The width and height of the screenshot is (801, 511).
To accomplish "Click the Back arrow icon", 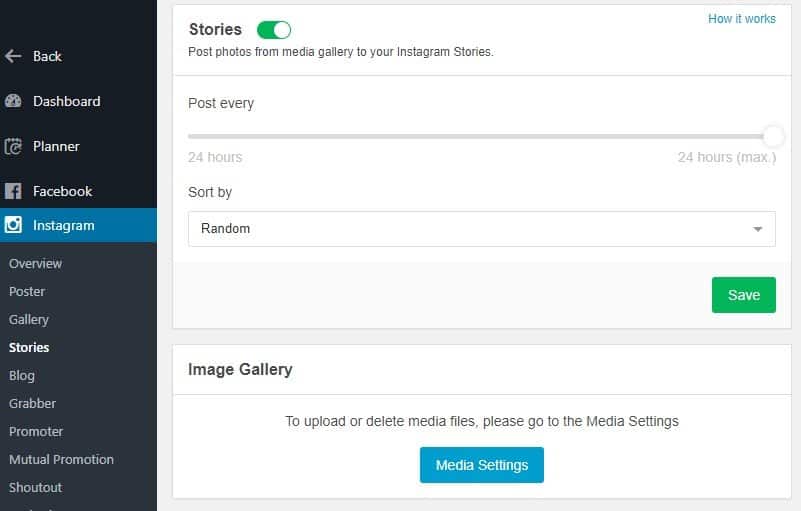I will (x=13, y=56).
